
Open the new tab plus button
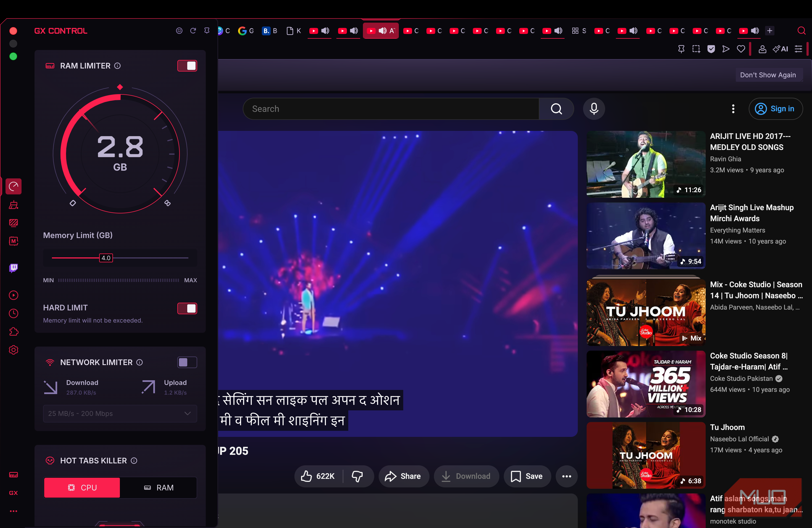(770, 31)
